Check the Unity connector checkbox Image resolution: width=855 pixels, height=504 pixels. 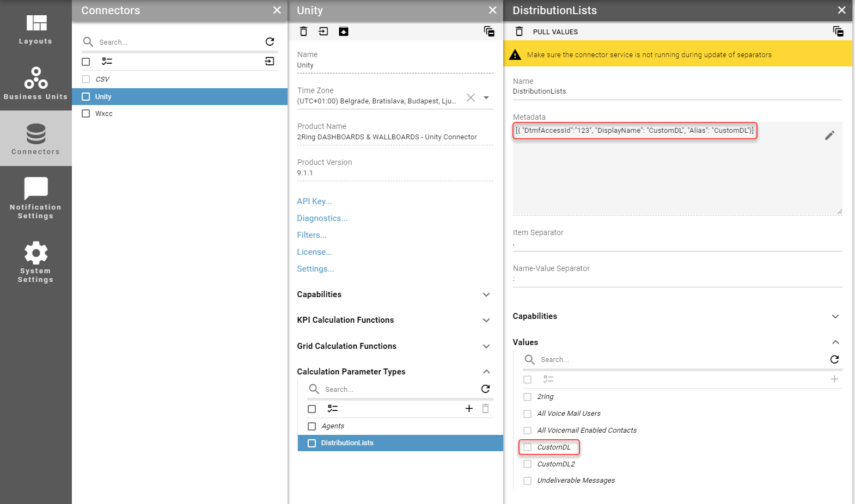[85, 97]
